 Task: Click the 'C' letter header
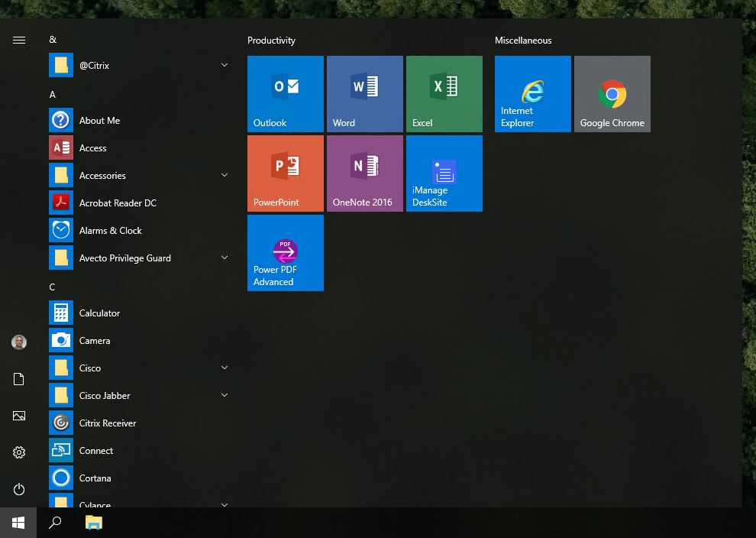click(x=52, y=287)
